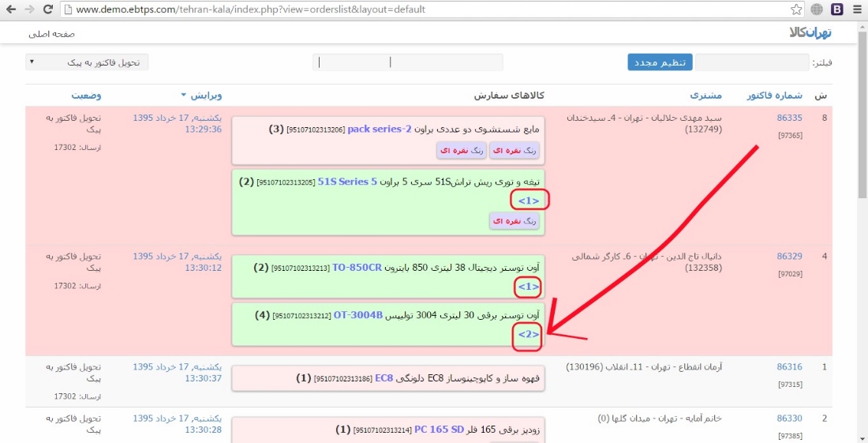Click the 'رنگ نقره ای' tag under 51S Series 5
The image size is (868, 443).
tap(514, 221)
